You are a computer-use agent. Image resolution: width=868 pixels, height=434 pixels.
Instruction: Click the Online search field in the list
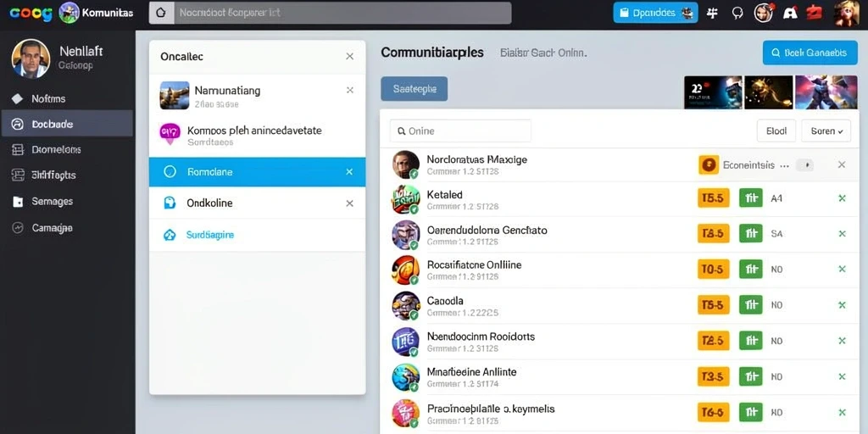460,131
